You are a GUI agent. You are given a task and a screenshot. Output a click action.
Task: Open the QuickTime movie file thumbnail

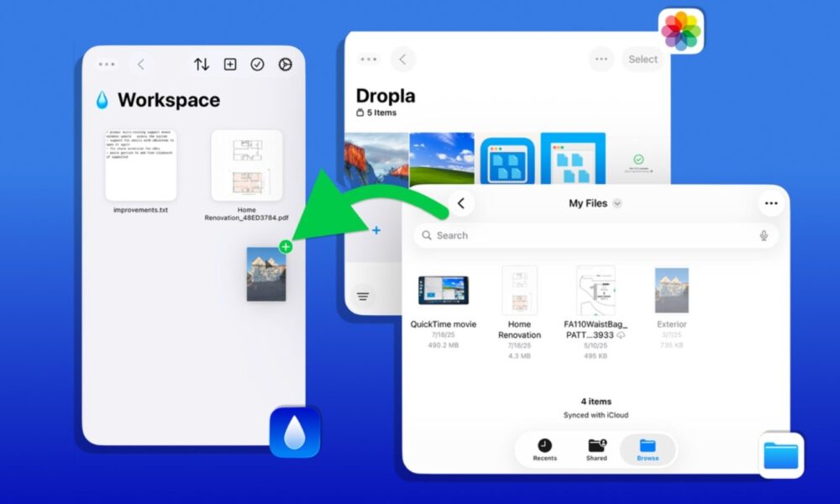coord(443,291)
